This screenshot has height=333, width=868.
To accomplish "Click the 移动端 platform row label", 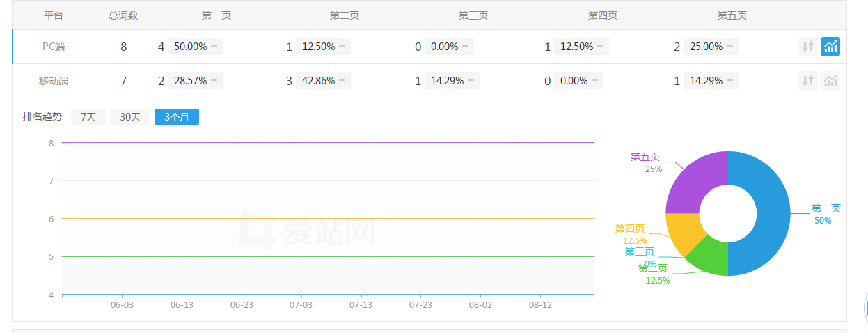I will (x=54, y=81).
